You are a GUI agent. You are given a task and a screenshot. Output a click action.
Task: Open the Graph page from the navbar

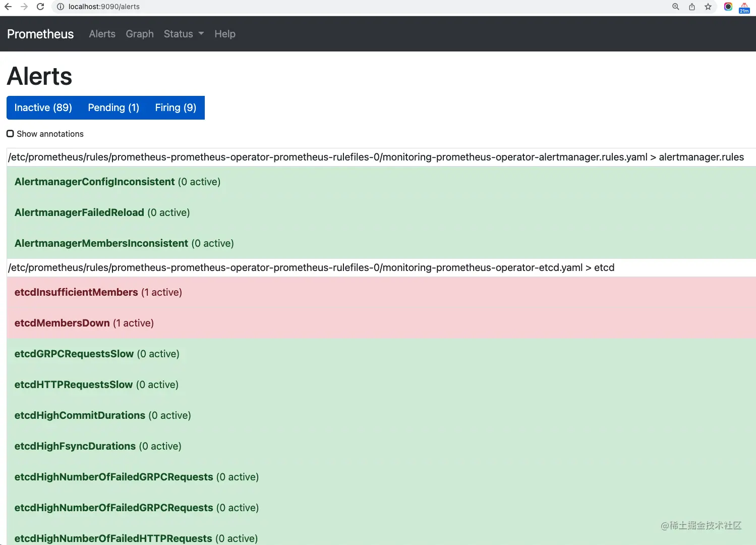pos(140,34)
